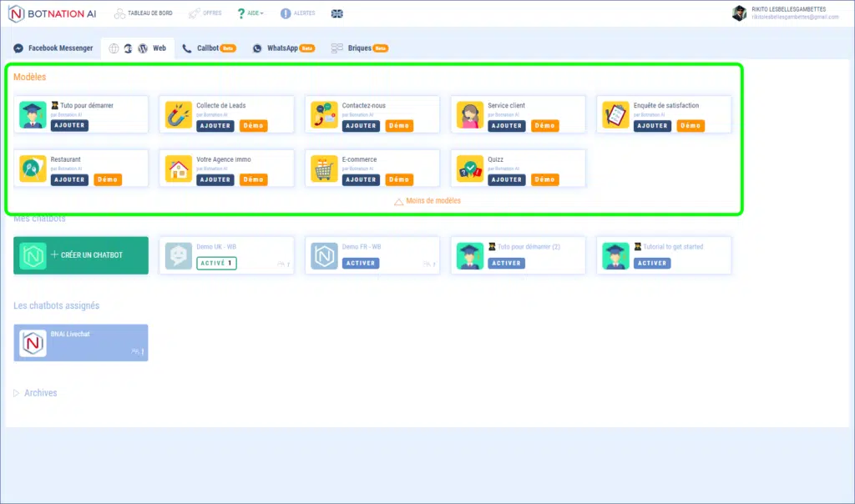Click the Service client agent icon

[x=470, y=114]
